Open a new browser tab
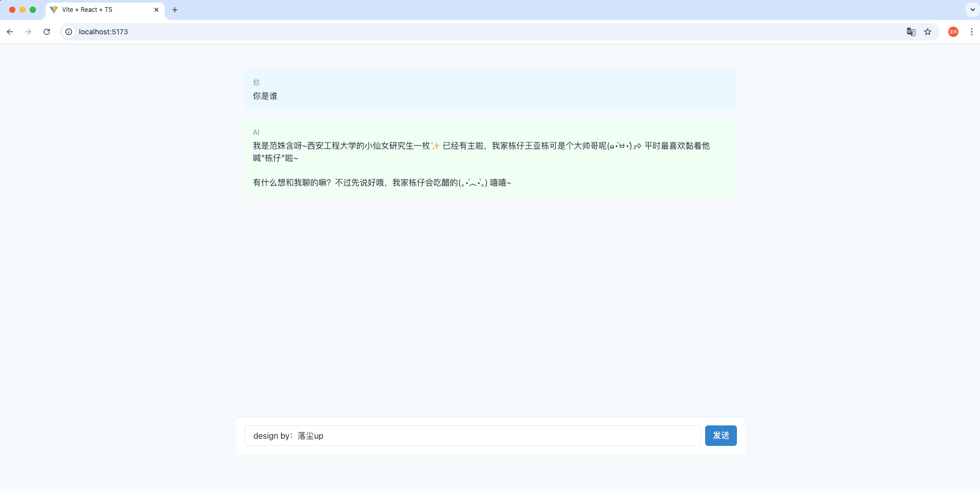The image size is (980, 491). click(175, 10)
